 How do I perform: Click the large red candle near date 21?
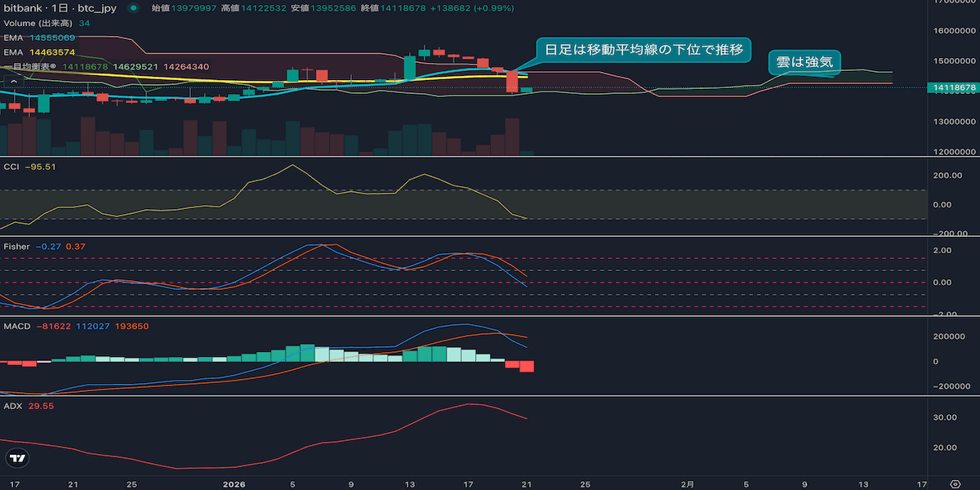(512, 82)
